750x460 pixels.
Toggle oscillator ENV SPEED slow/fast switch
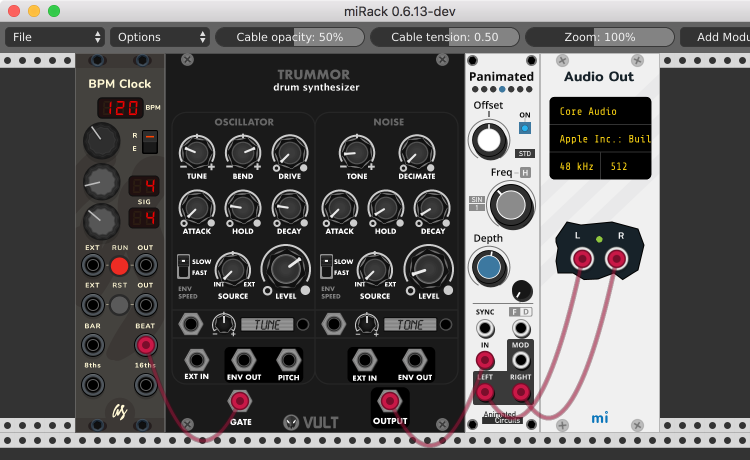tap(183, 266)
